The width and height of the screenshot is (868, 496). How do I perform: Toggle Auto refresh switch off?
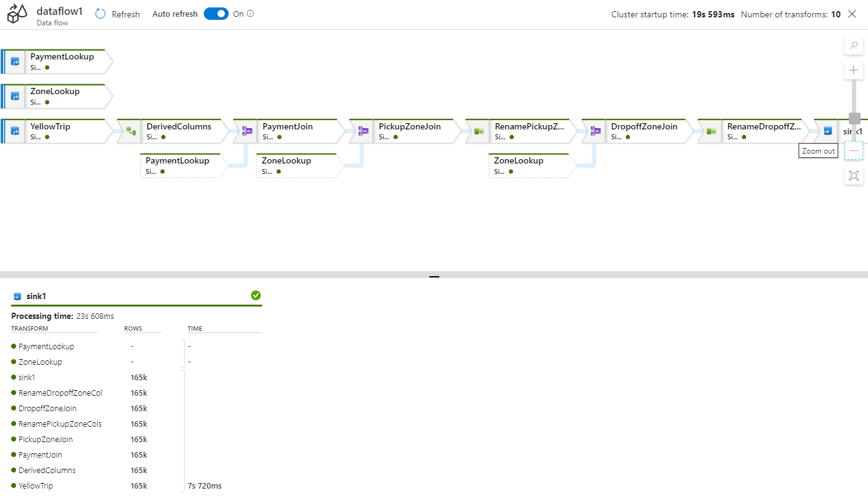point(216,14)
